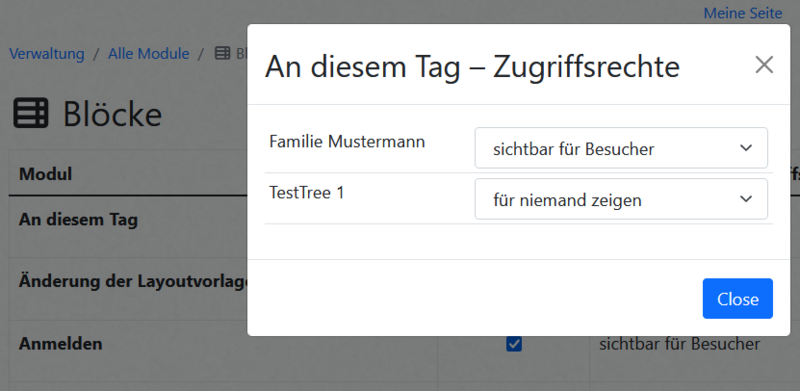
Task: Click the Modul column header
Action: click(45, 174)
